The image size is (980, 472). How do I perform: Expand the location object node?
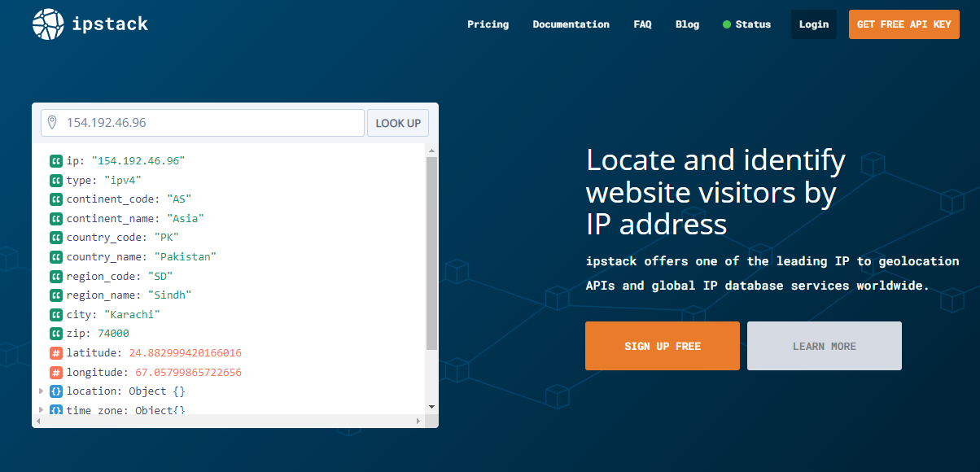coord(41,391)
